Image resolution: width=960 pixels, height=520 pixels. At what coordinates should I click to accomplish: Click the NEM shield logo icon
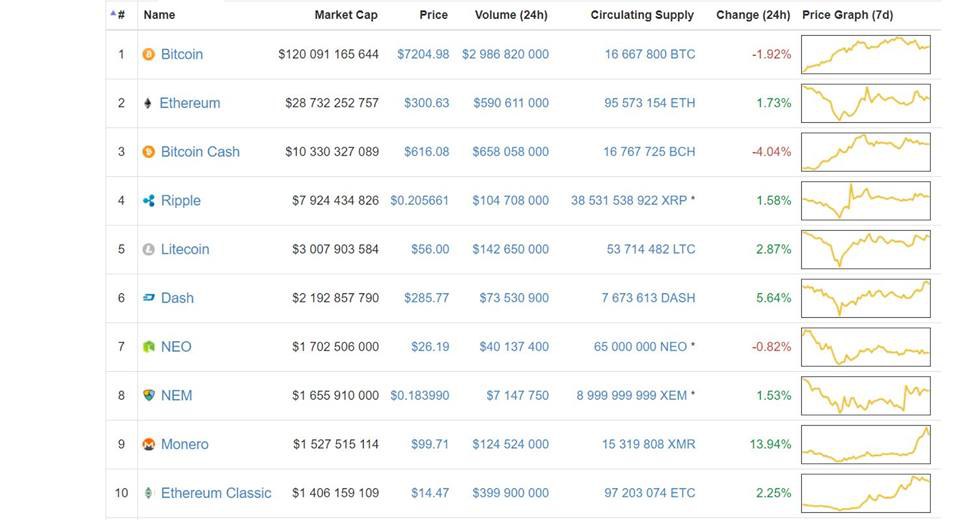tap(148, 395)
